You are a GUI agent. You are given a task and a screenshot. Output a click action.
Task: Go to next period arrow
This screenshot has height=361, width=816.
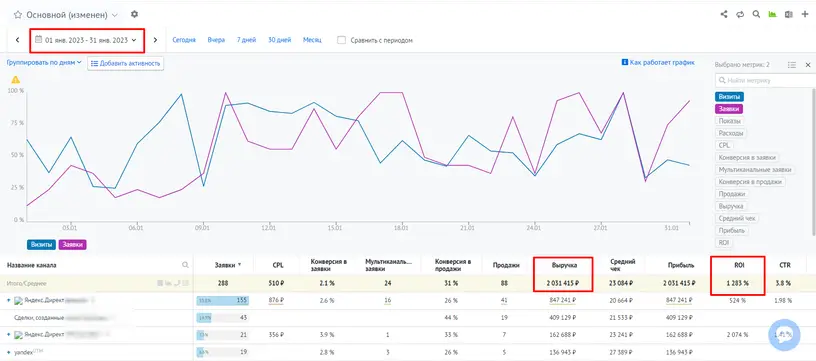pyautogui.click(x=155, y=40)
